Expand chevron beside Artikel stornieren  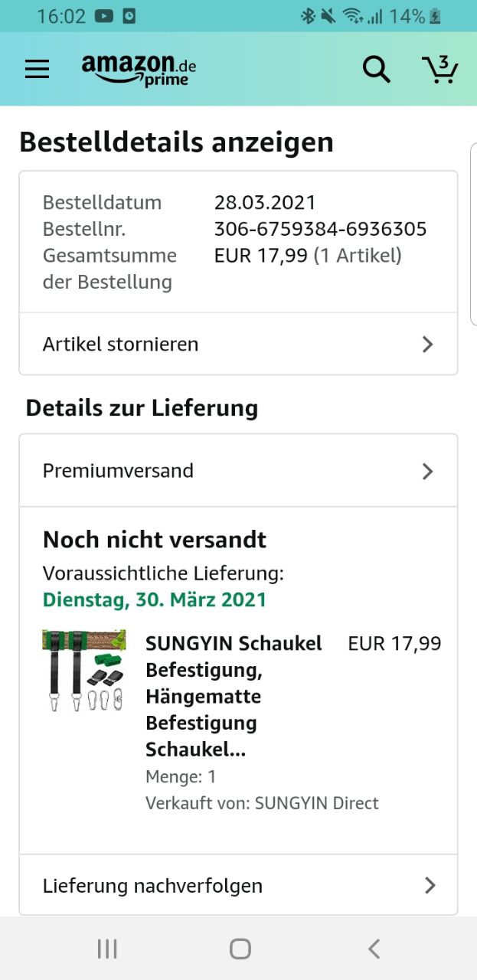click(428, 345)
